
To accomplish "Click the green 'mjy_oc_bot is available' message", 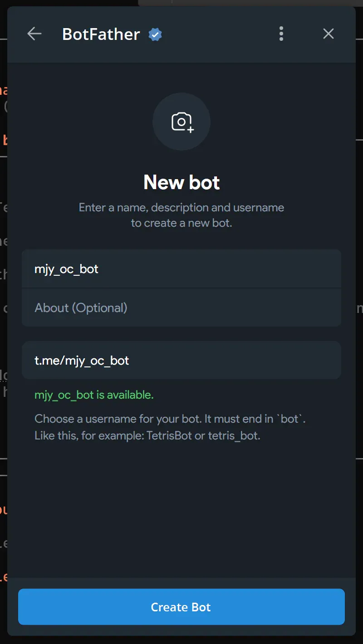I will [94, 395].
